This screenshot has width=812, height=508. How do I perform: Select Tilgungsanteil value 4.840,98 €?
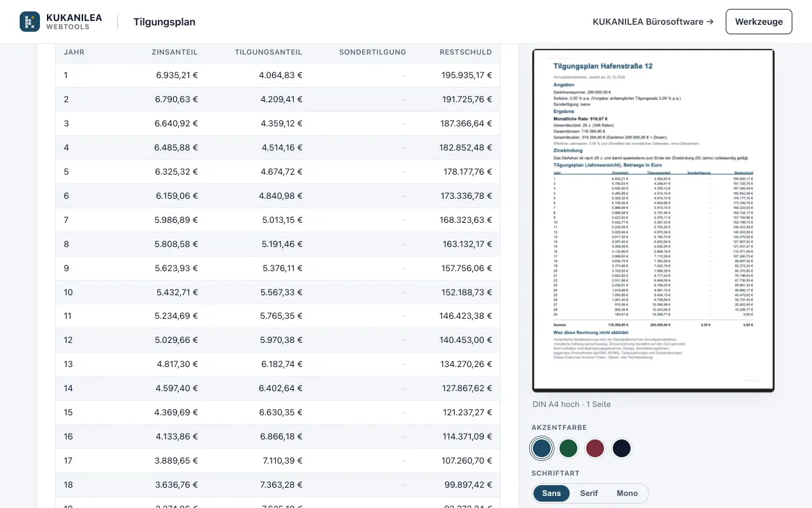280,196
